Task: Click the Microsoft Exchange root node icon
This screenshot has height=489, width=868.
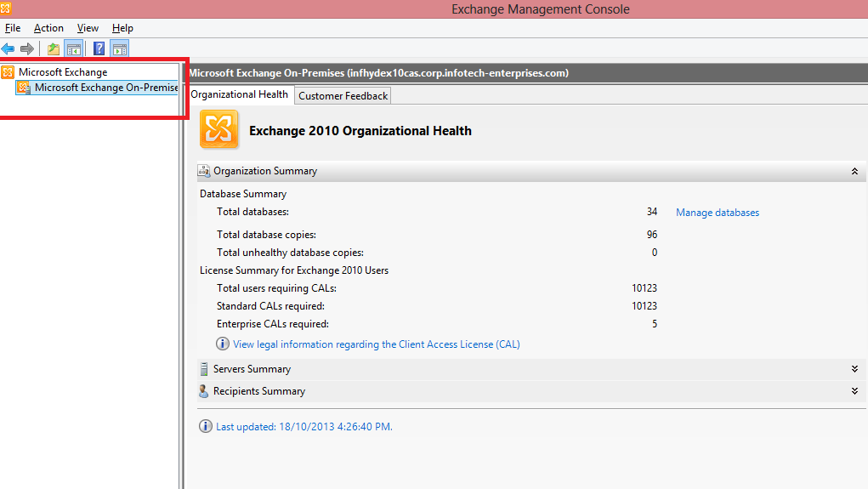Action: pyautogui.click(x=8, y=72)
